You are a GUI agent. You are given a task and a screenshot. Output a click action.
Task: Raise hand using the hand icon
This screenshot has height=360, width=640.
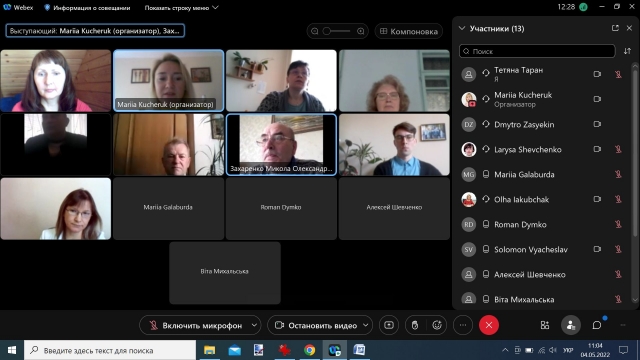tap(415, 325)
